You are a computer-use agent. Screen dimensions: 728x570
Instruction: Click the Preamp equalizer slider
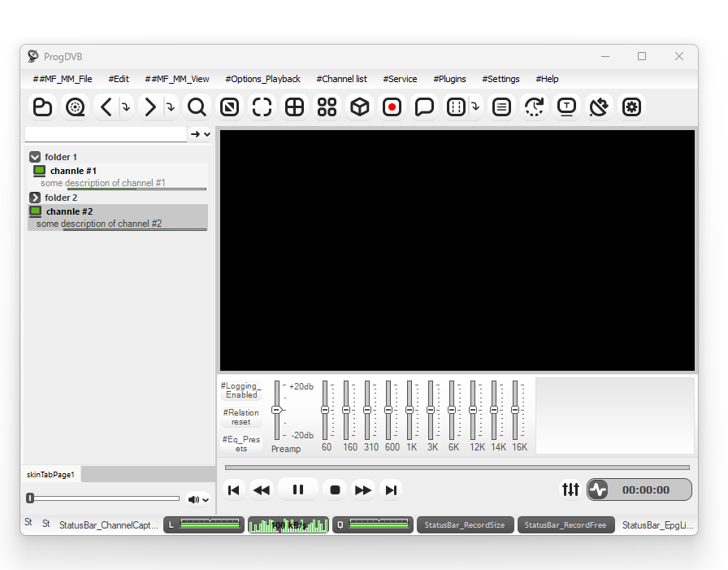coord(276,410)
